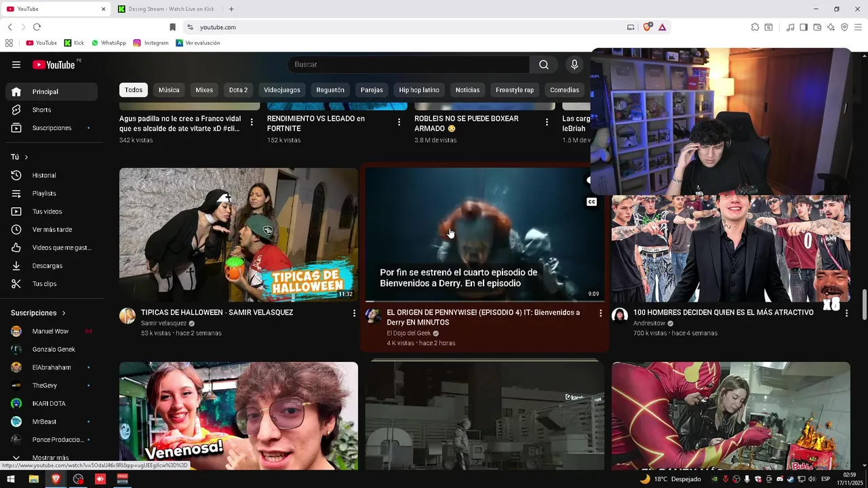868x488 pixels.
Task: Open Gonzalo Genek subscription channel
Action: pyautogui.click(x=52, y=349)
